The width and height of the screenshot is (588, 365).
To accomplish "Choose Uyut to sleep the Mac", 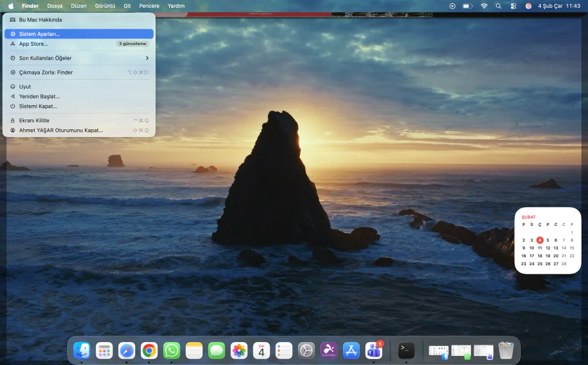I will (79, 87).
